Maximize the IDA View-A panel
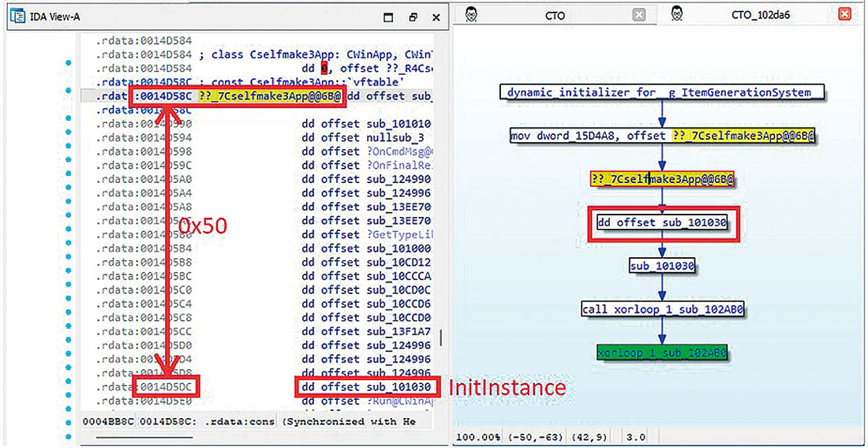868x448 pixels. tap(387, 17)
